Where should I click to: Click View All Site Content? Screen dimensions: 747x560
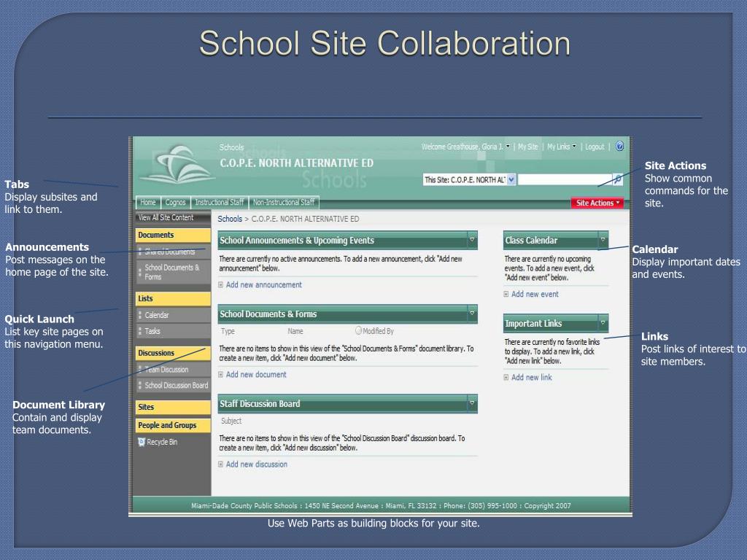(166, 217)
